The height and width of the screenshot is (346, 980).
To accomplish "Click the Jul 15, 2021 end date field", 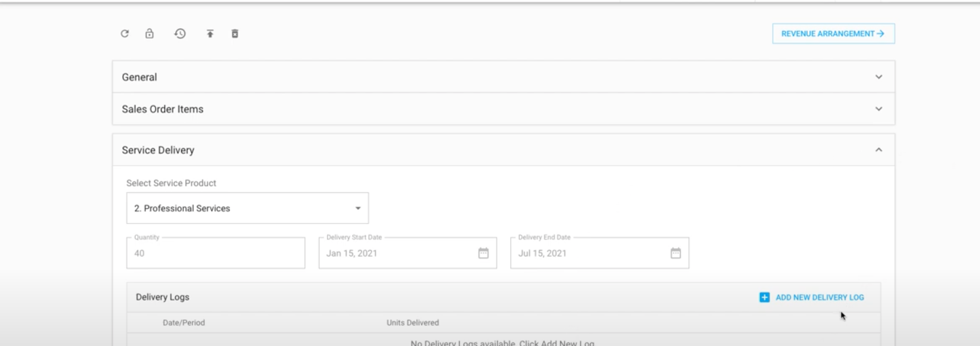I will point(588,253).
